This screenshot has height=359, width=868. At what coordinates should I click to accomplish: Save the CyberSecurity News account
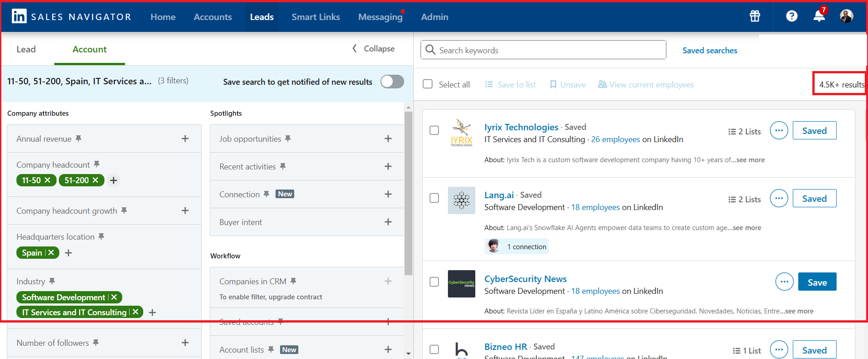point(817,282)
